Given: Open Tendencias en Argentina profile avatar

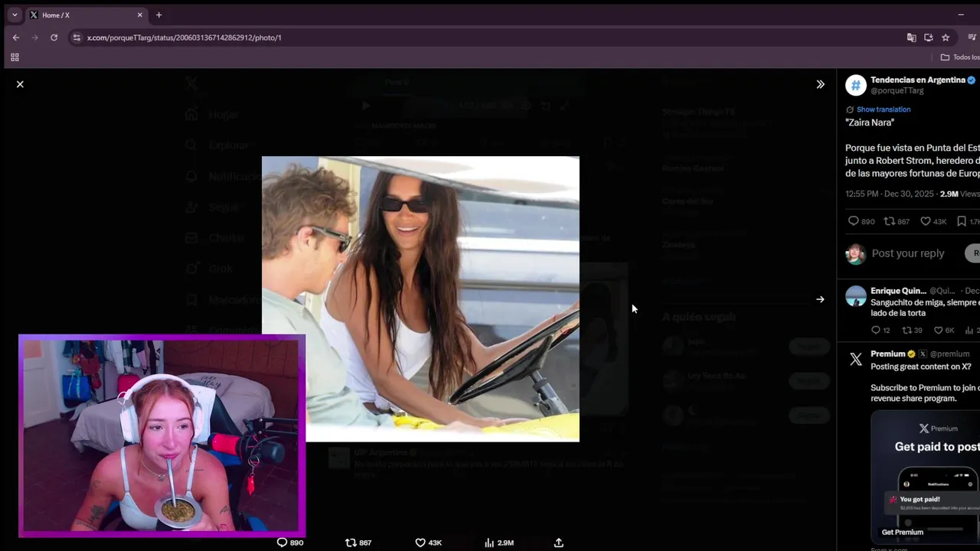Looking at the screenshot, I should pos(855,85).
